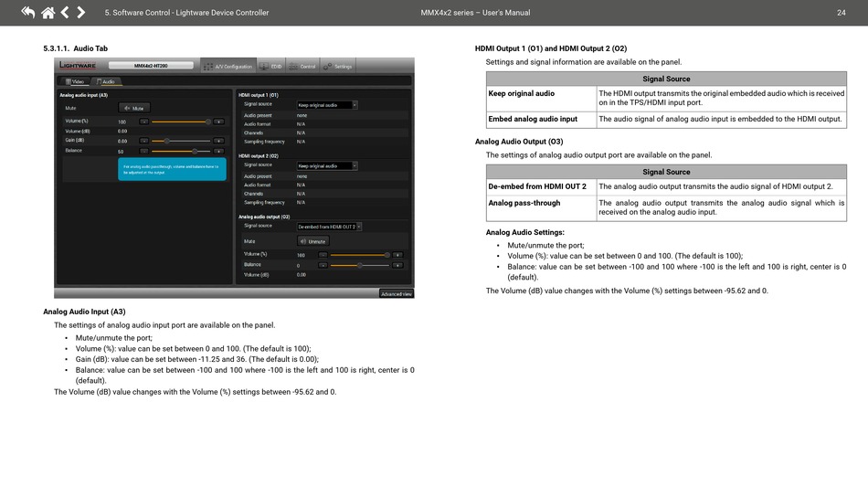Increase analog output Volume (%) with plus

pyautogui.click(x=397, y=255)
